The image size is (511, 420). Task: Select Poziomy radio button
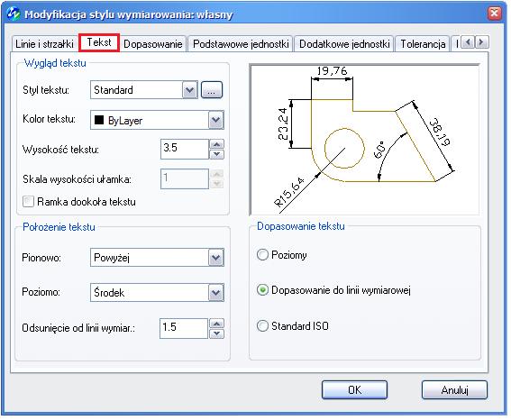click(x=262, y=255)
